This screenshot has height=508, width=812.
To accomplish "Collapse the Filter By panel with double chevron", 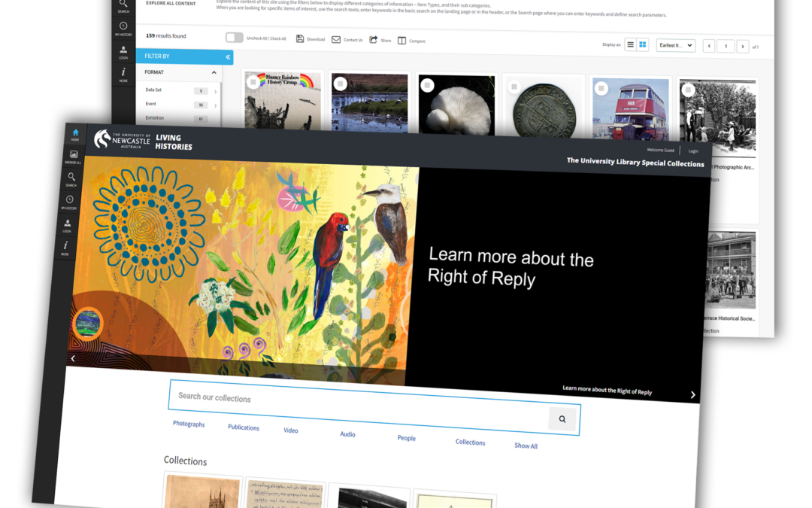I will click(228, 57).
